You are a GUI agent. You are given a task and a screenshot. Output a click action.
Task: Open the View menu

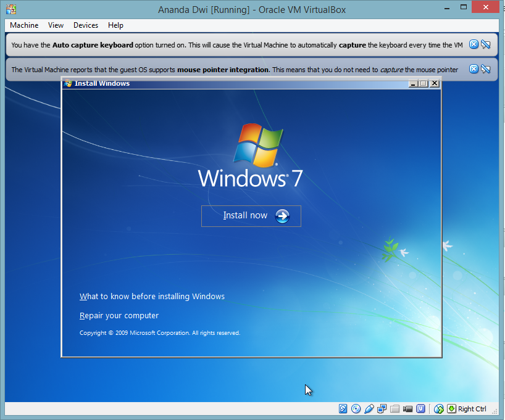(56, 25)
